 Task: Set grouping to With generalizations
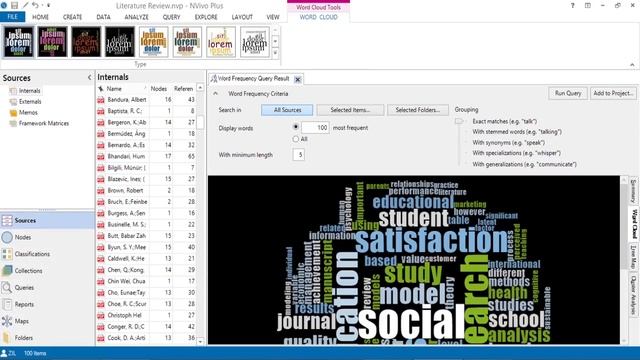click(524, 164)
